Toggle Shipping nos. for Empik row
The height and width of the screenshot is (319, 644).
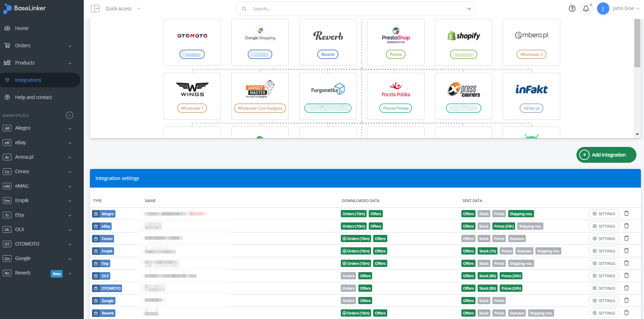pyautogui.click(x=548, y=251)
